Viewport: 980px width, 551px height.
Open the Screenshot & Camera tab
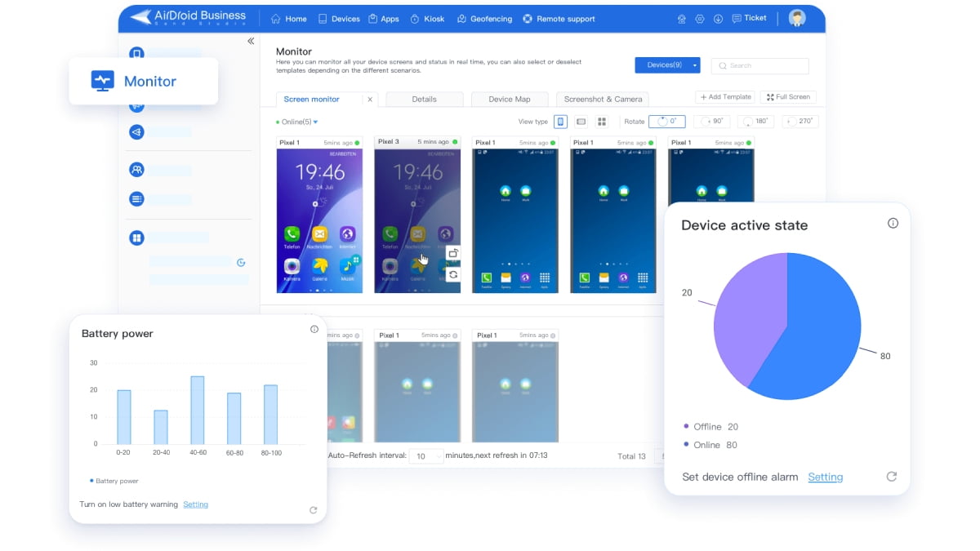(602, 99)
